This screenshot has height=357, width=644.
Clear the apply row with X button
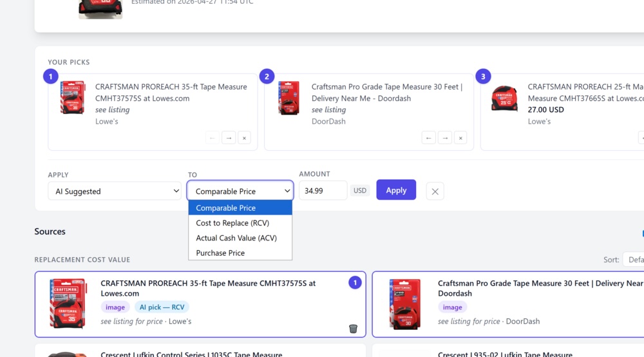point(435,191)
